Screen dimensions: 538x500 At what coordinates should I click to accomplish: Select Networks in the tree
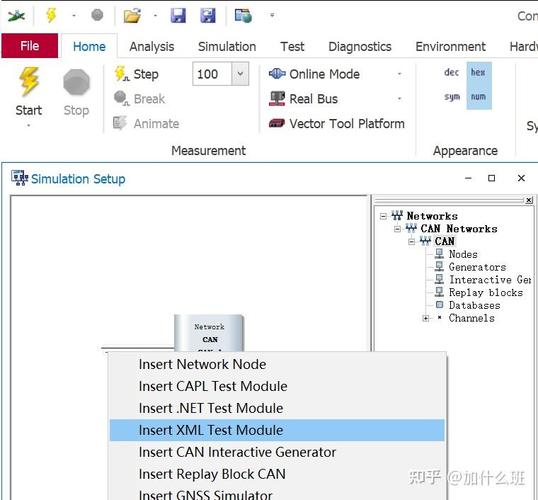click(432, 216)
